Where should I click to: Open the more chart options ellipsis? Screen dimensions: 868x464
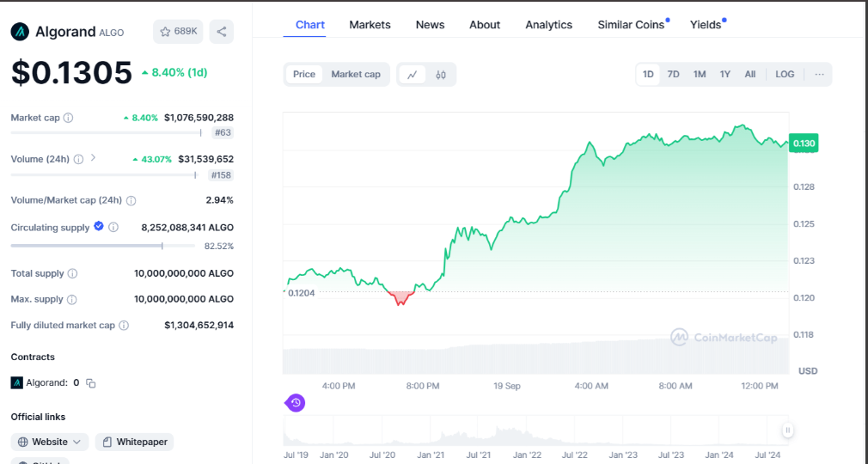pyautogui.click(x=819, y=74)
